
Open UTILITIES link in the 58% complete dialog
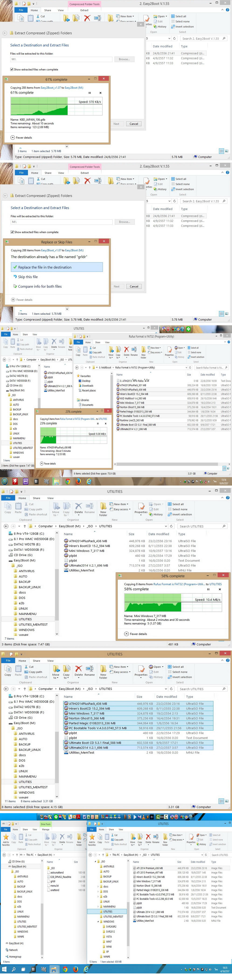pos(215,584)
